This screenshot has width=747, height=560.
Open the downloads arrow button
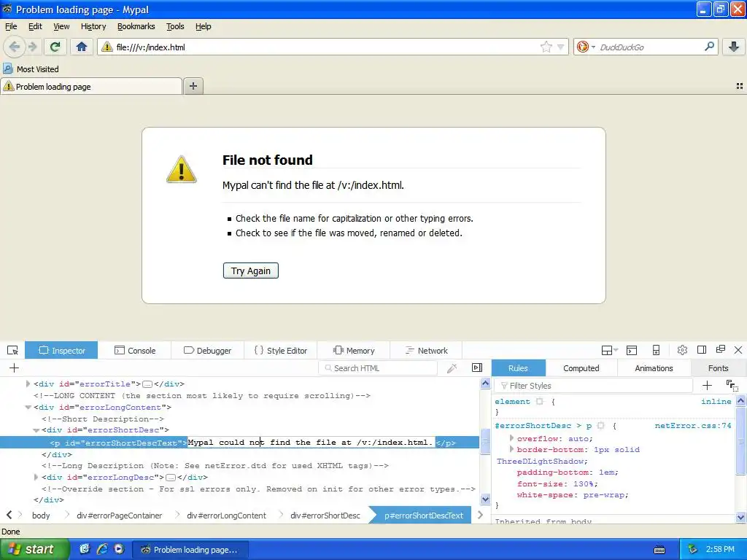pos(734,47)
